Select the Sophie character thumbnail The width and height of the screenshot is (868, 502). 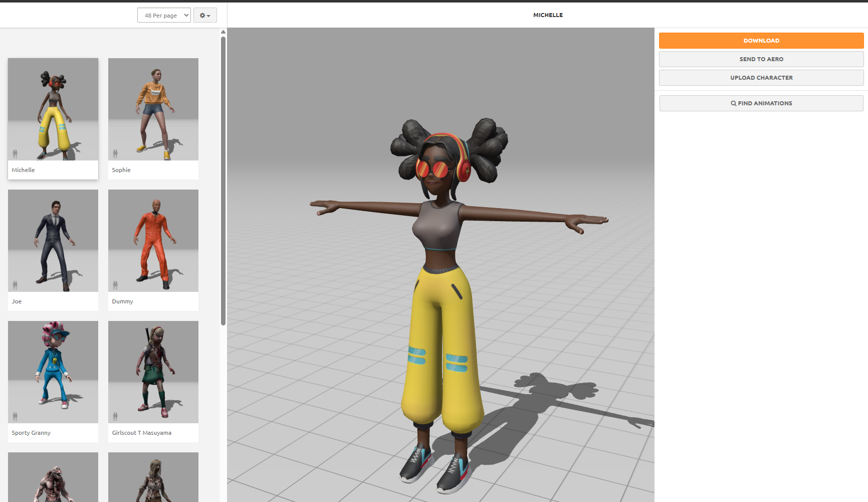[x=153, y=109]
